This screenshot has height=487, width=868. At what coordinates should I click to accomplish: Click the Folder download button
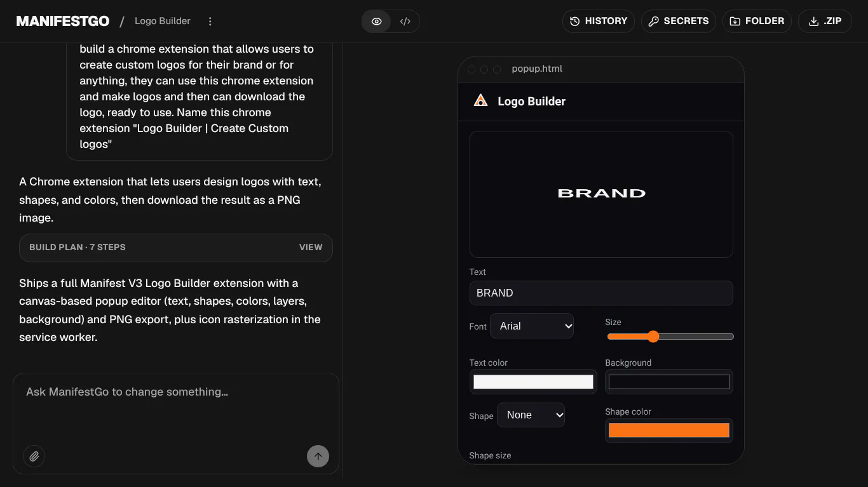[757, 21]
